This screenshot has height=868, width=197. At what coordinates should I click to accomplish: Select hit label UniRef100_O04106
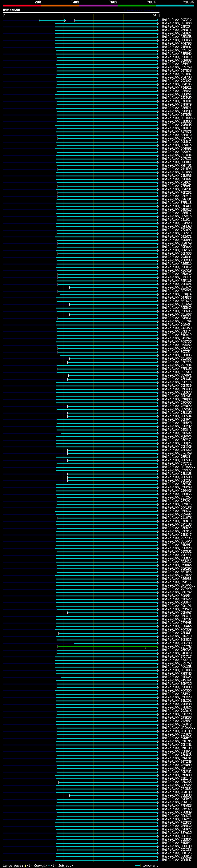tap(177, 84)
